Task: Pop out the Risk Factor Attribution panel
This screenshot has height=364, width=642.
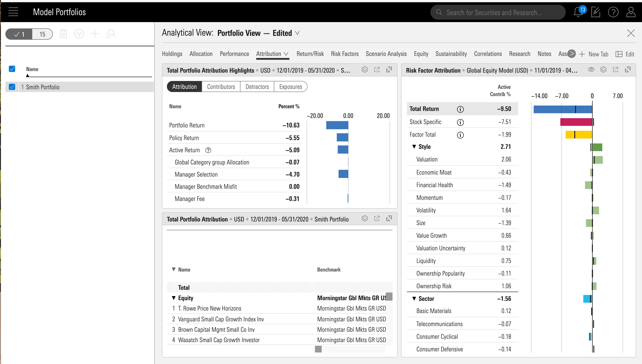Action: pyautogui.click(x=616, y=70)
